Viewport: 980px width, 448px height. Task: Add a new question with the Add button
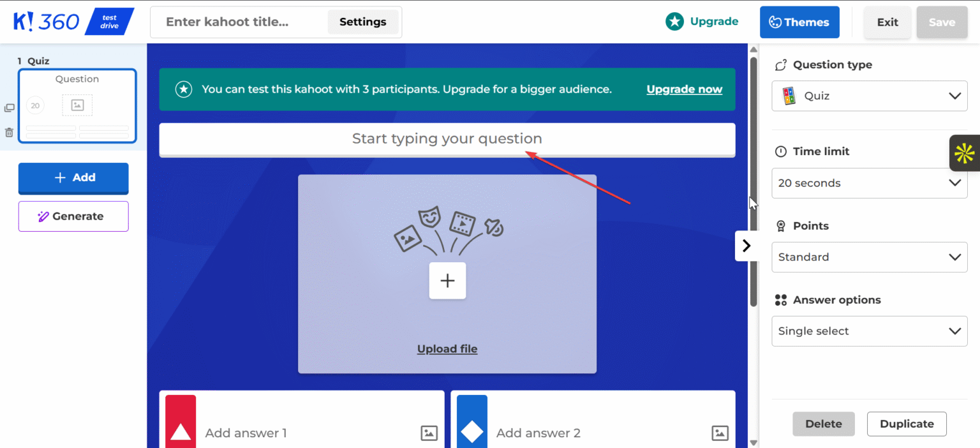tap(73, 178)
